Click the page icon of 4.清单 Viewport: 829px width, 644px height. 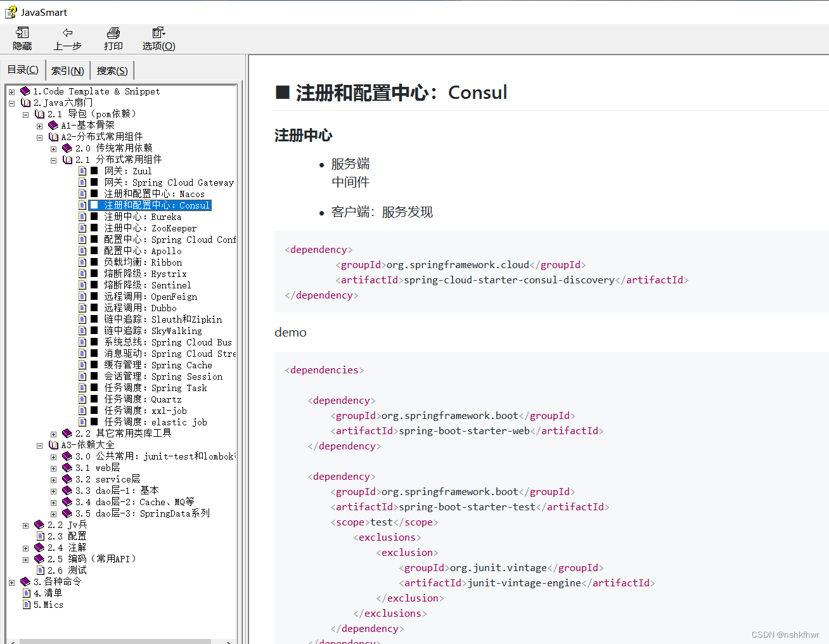click(27, 593)
